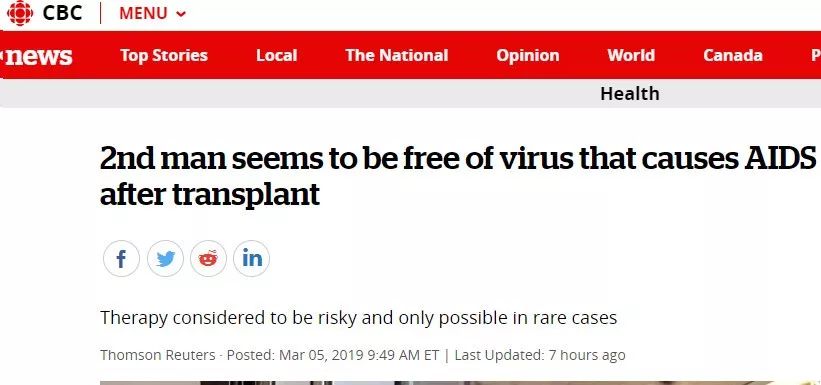Select The National tab

pos(396,56)
